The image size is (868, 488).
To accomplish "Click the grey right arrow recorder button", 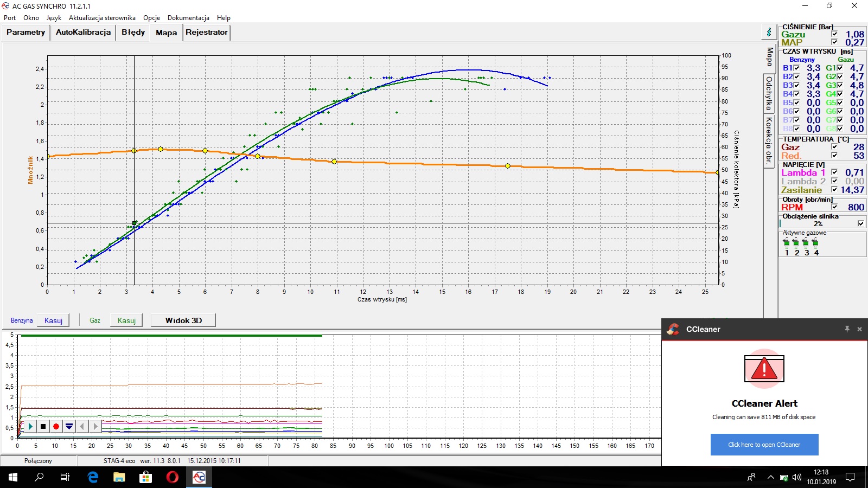I will tap(95, 427).
